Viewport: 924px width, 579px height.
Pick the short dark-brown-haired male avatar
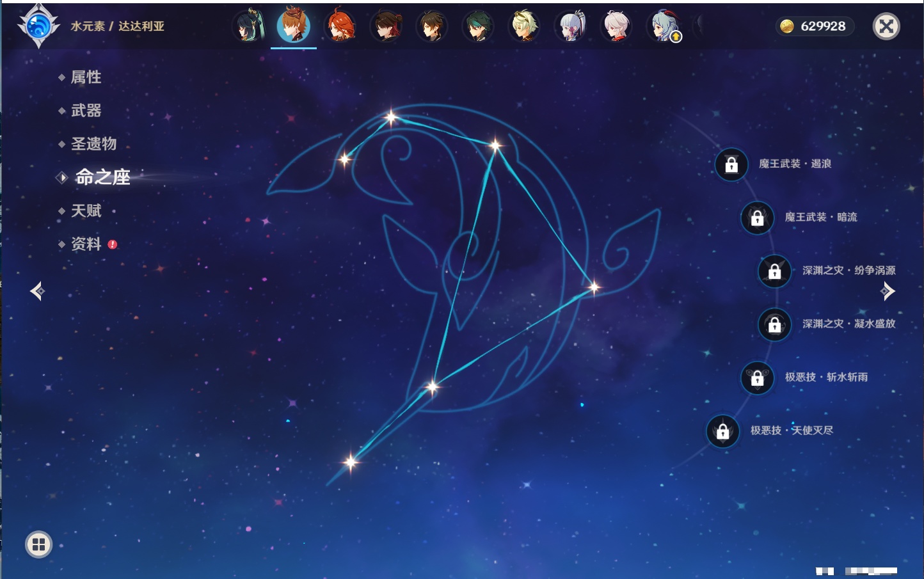coord(432,26)
